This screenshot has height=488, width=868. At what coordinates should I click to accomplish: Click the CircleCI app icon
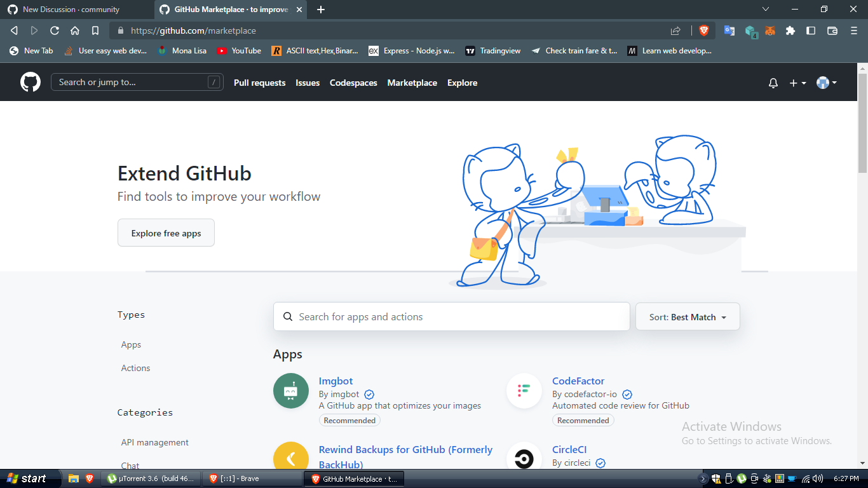tap(524, 459)
